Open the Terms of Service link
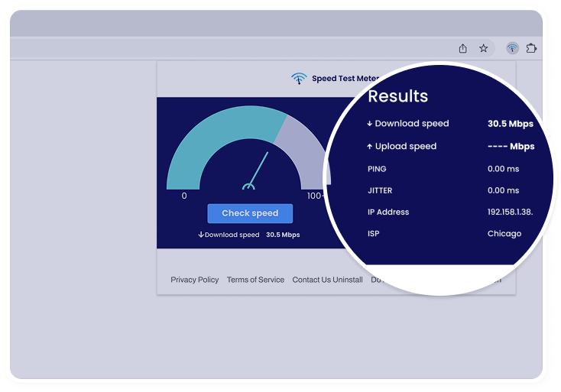561x392 pixels. pos(255,280)
